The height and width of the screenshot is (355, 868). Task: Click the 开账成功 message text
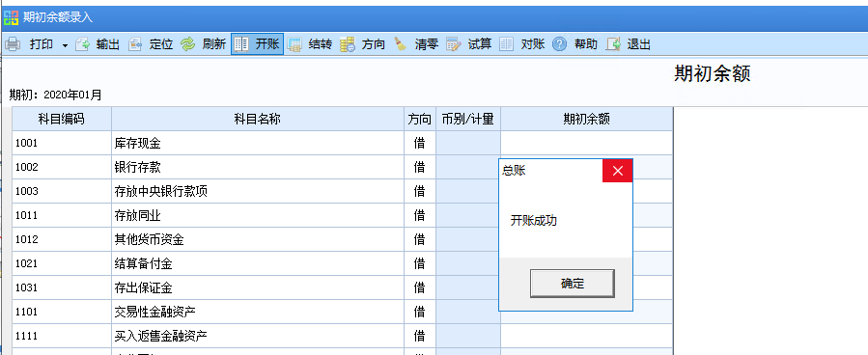point(534,221)
